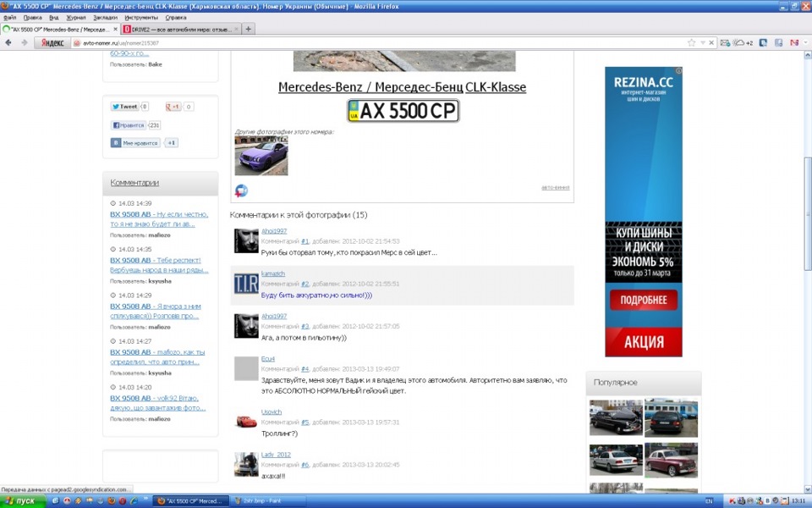Go back using the browser back arrow
The image size is (812, 508).
point(8,42)
